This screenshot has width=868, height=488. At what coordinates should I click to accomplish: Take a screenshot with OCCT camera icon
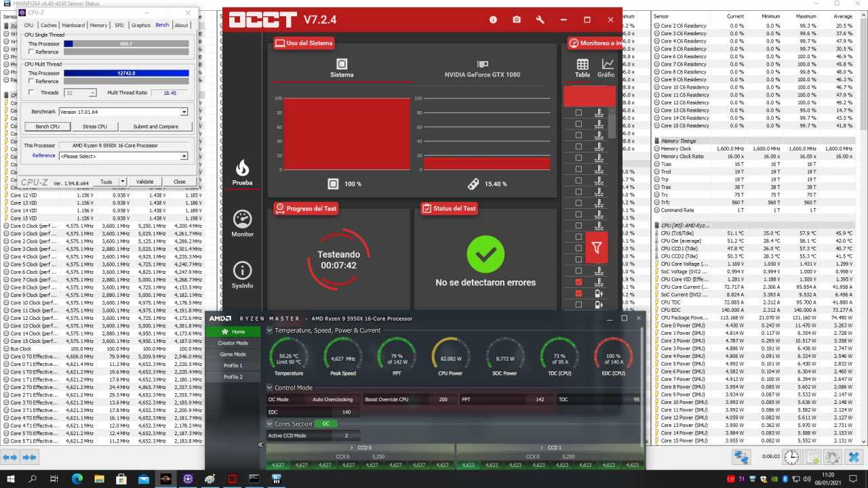tap(517, 20)
